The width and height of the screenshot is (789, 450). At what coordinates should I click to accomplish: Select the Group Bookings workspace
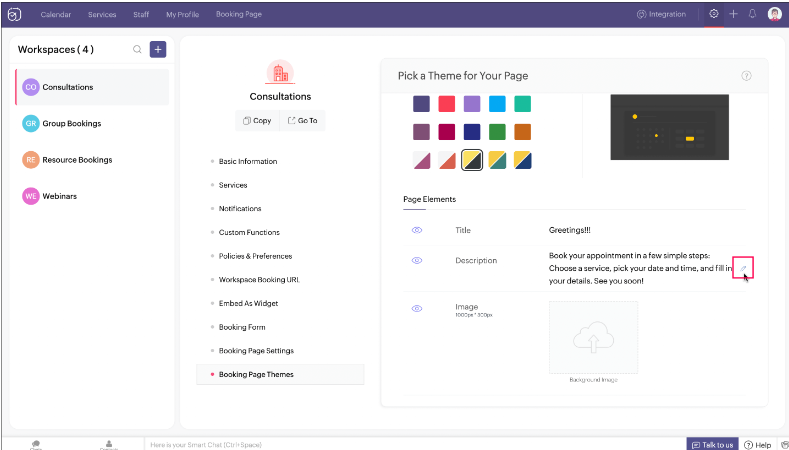[71, 123]
